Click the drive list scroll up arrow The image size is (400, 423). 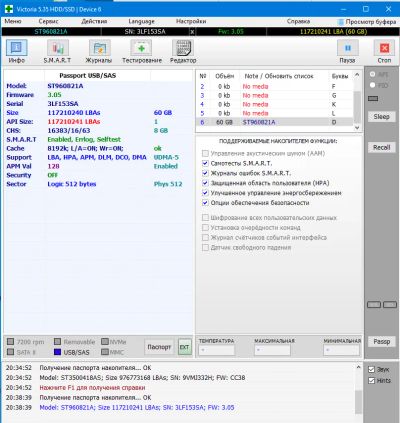click(x=357, y=75)
